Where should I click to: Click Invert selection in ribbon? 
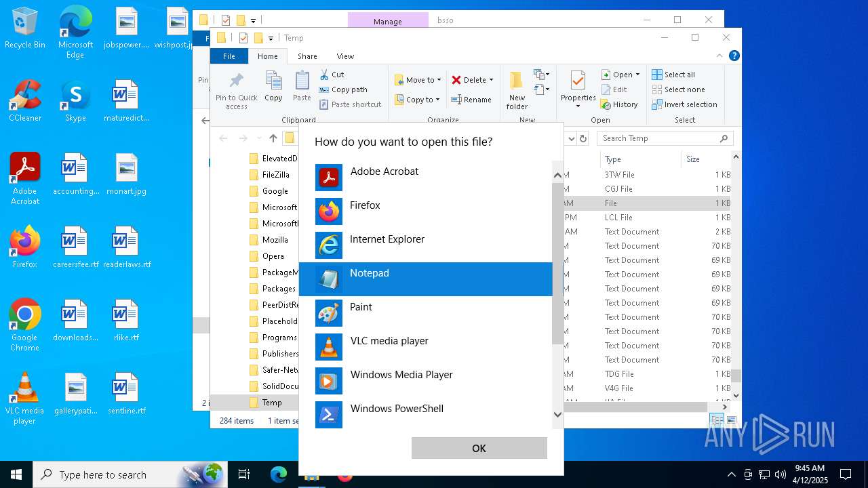[x=684, y=104]
